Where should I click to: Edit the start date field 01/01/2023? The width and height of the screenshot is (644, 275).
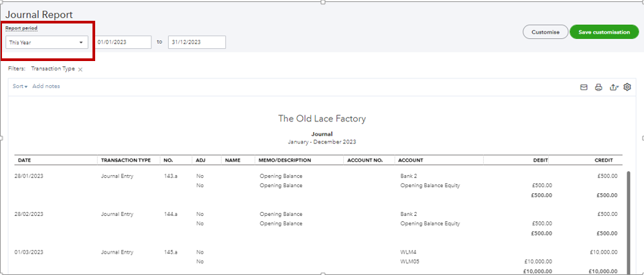pyautogui.click(x=123, y=42)
